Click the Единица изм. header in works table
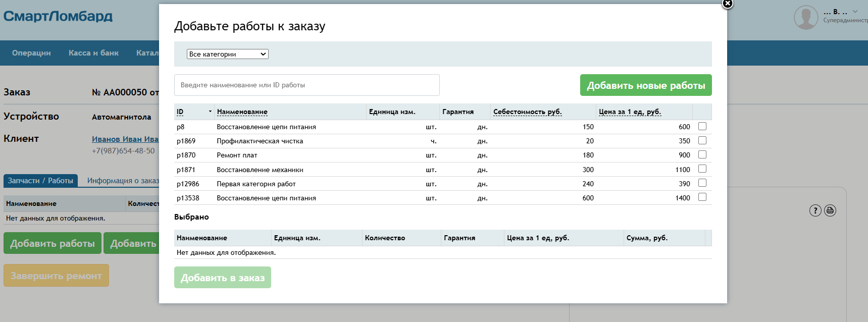The height and width of the screenshot is (322, 868). [392, 112]
